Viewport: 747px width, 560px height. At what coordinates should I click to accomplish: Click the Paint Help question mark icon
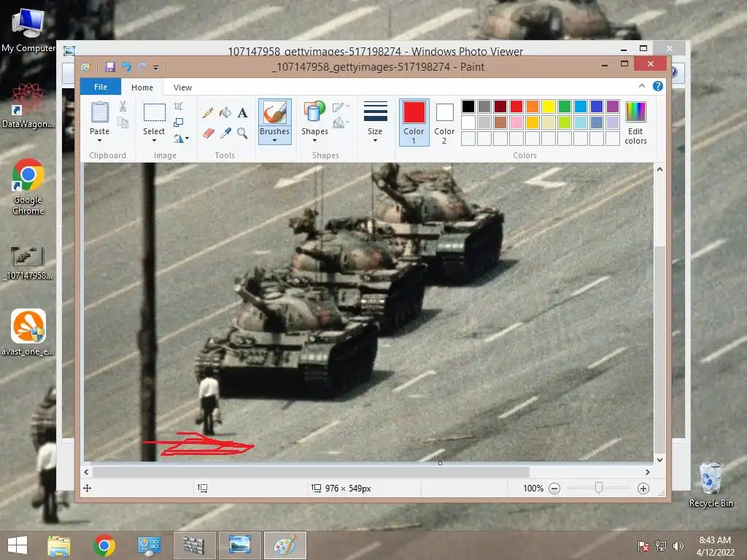pos(658,86)
